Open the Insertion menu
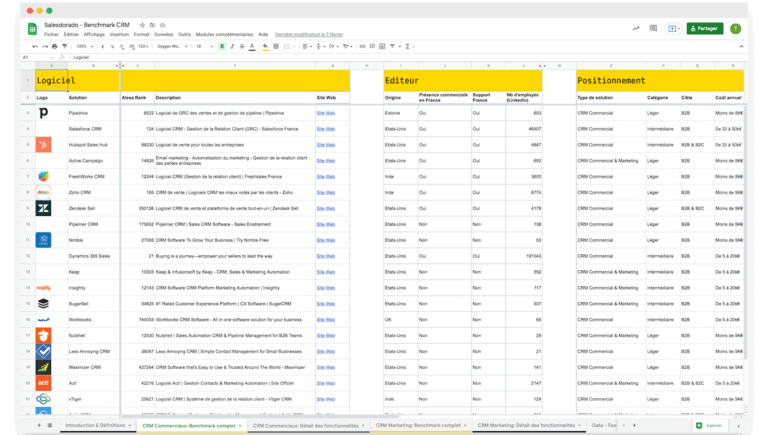Viewport: 768px width, 435px height. [119, 35]
